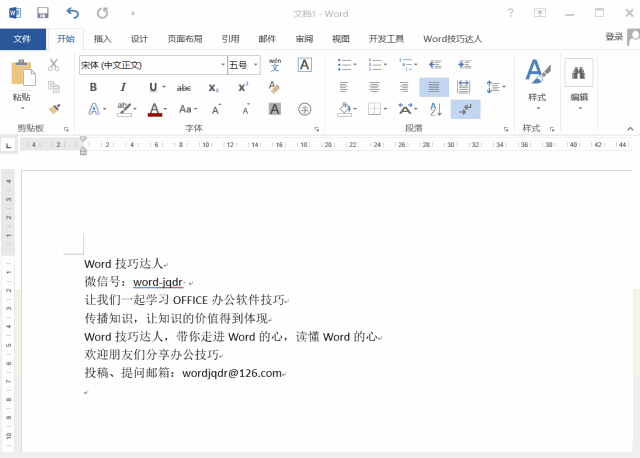Switch to the 插入 (Insert) tab
The width and height of the screenshot is (640, 458).
(102, 39)
